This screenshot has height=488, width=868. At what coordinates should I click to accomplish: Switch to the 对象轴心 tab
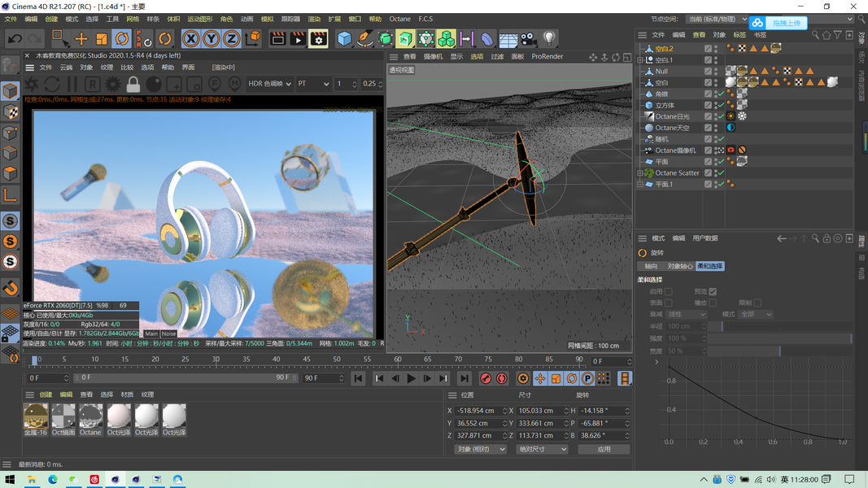point(680,266)
